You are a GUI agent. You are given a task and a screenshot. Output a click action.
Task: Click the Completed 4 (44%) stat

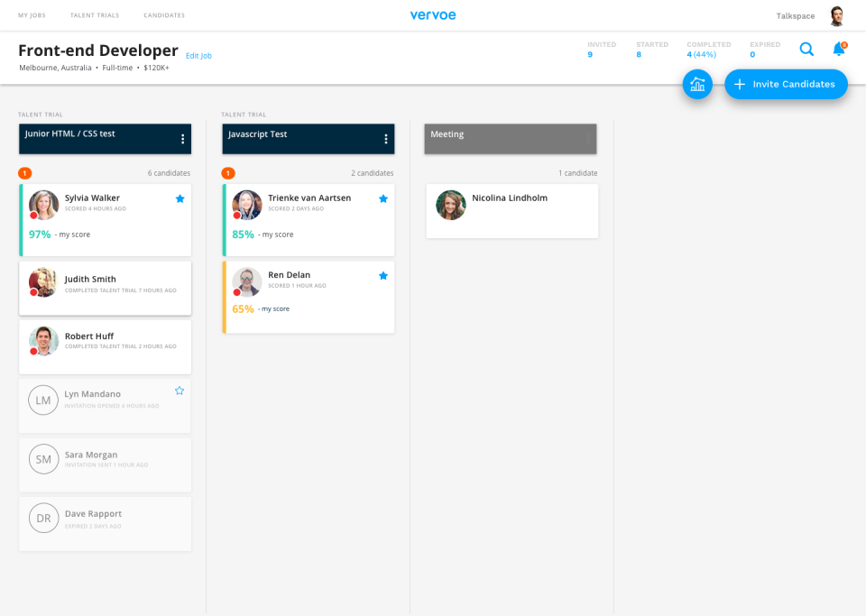point(702,55)
